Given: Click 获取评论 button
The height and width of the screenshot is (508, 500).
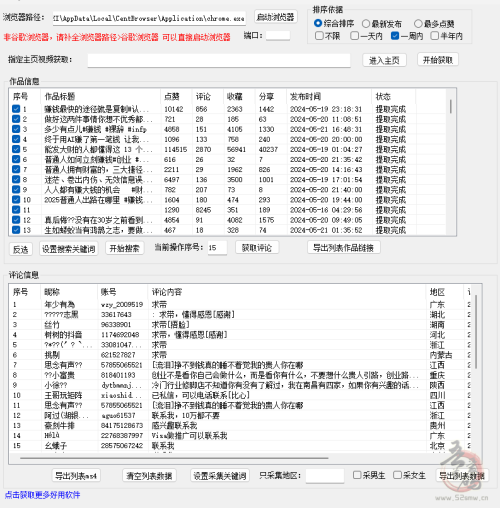Looking at the screenshot, I should (x=257, y=248).
